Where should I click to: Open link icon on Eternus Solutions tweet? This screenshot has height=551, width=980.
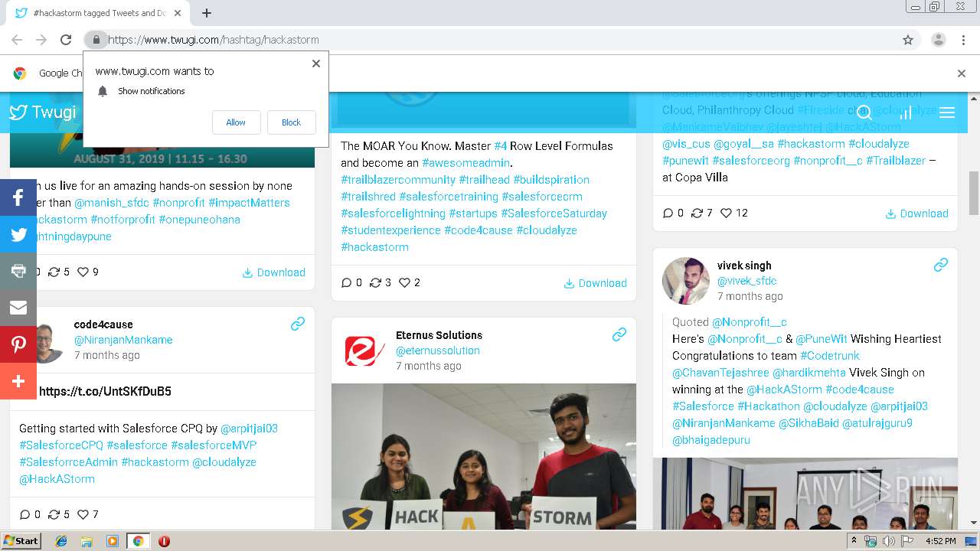point(619,334)
